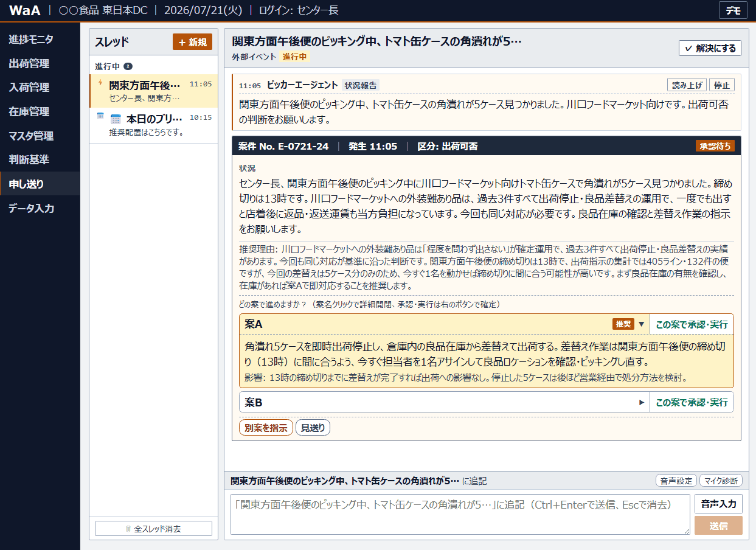Click the 〇〇食品 東日本DC header text
The image size is (756, 550).
pyautogui.click(x=102, y=10)
